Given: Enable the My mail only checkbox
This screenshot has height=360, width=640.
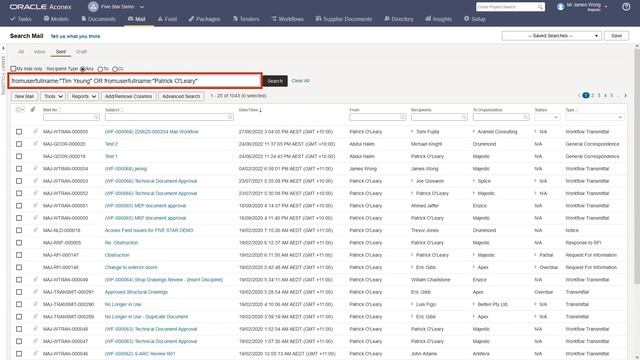Looking at the screenshot, I should pyautogui.click(x=13, y=69).
